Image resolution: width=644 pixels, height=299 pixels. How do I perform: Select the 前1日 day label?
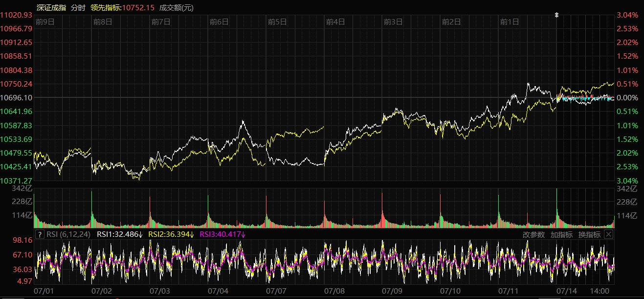click(x=509, y=22)
